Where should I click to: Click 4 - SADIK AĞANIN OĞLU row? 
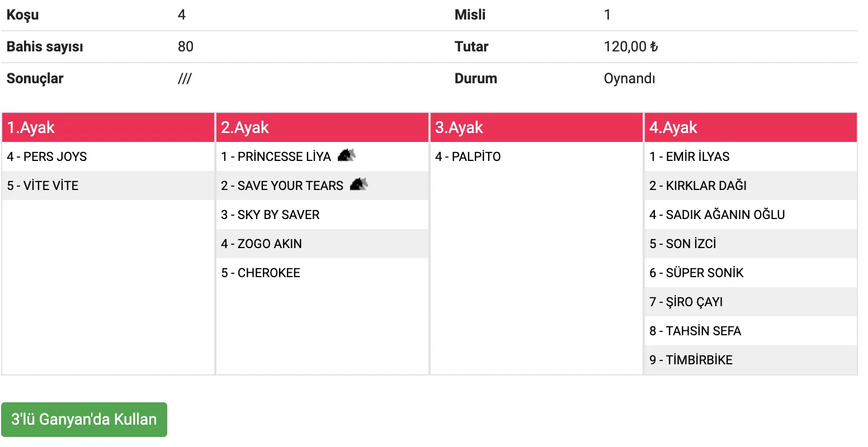point(717,215)
